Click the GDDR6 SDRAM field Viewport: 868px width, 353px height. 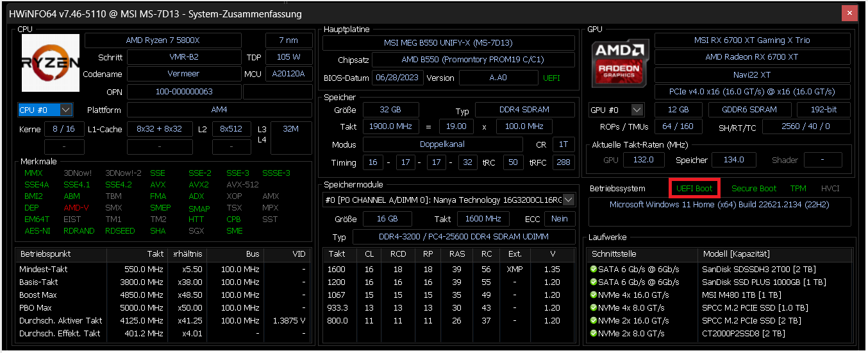point(749,110)
